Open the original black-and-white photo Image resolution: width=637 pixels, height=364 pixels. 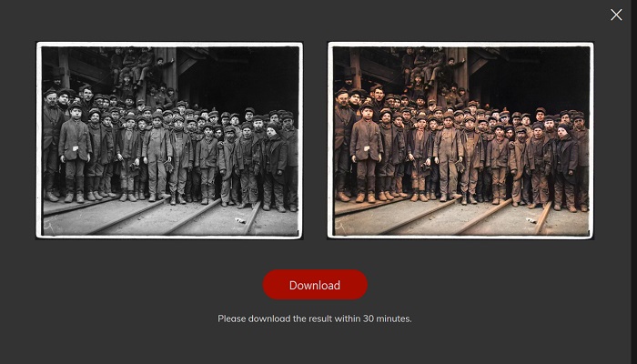(x=169, y=140)
